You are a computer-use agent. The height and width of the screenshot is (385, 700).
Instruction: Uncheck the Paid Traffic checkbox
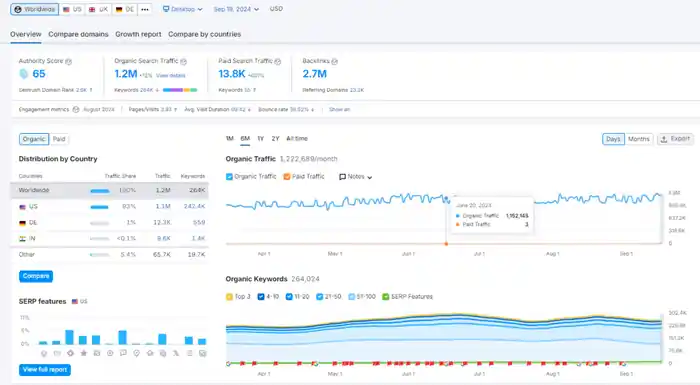pyautogui.click(x=287, y=177)
